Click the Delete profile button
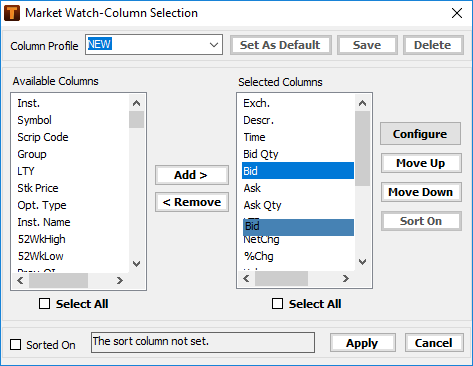473x366 pixels. (433, 45)
